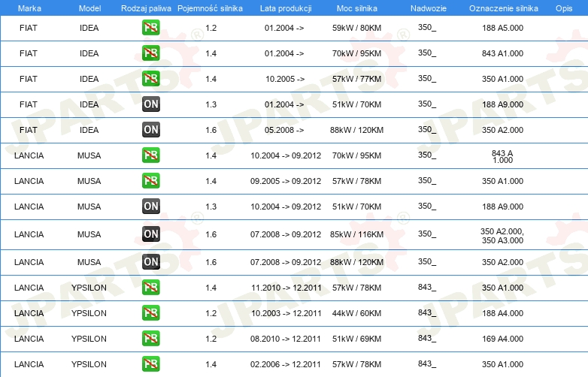
Task: Click LANCIA in the 188 A4.000 row
Action: (29, 313)
